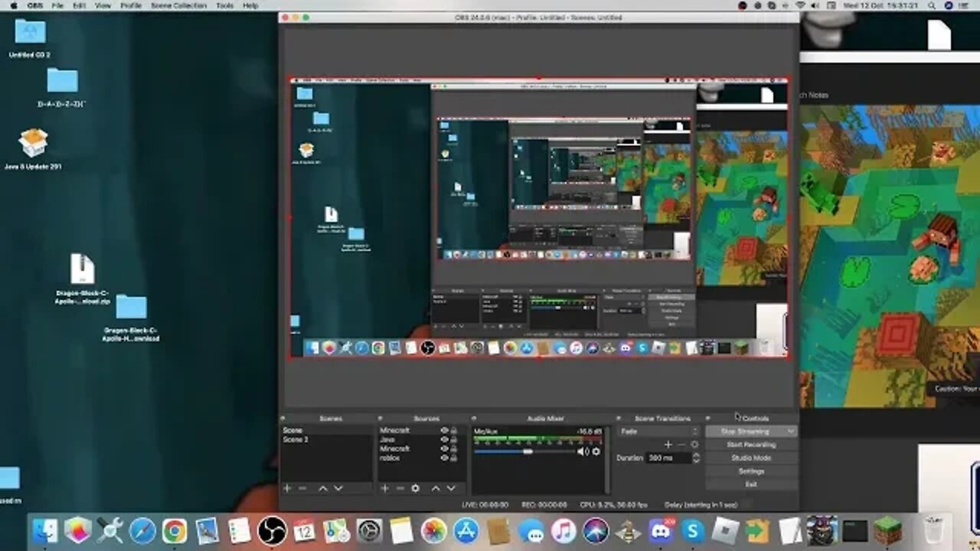980x551 pixels.
Task: Adjust Duration value with stepper arrows
Action: pyautogui.click(x=696, y=458)
